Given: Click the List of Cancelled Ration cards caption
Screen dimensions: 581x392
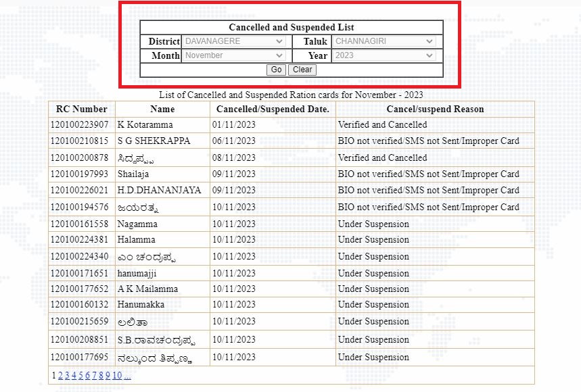Looking at the screenshot, I should click(x=291, y=95).
